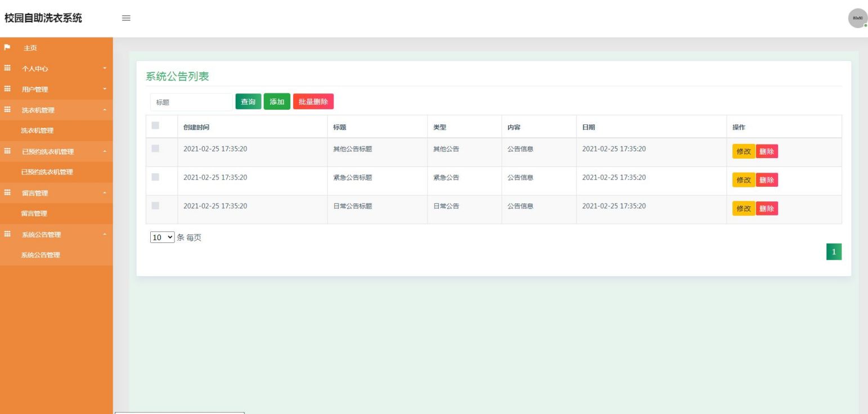
Task: Check the row for 紧急公告标题
Action: [x=156, y=177]
